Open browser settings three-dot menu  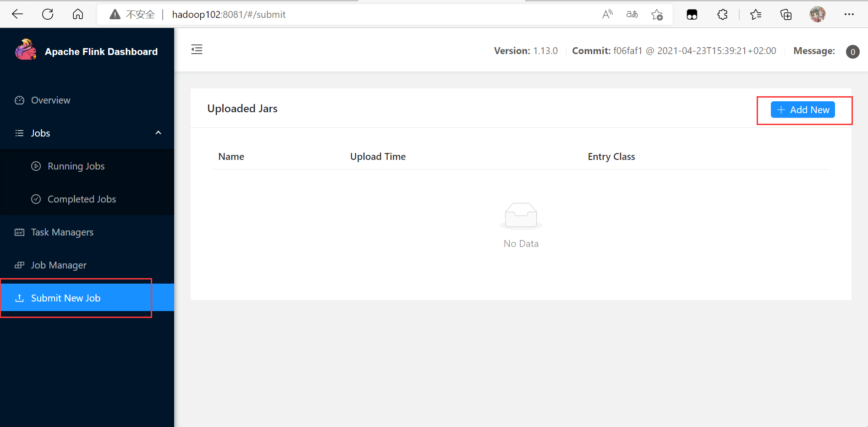pos(849,14)
